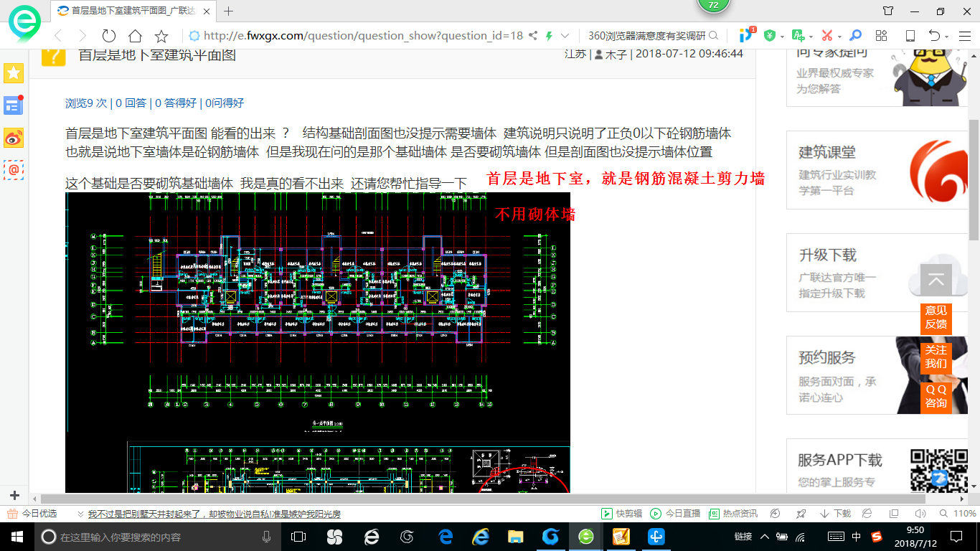
Task: Open the Windows Start menu
Action: (17, 537)
